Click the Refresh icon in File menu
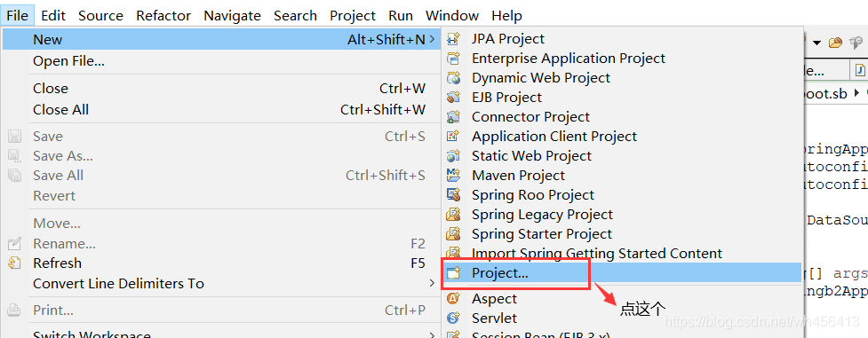 (14, 263)
